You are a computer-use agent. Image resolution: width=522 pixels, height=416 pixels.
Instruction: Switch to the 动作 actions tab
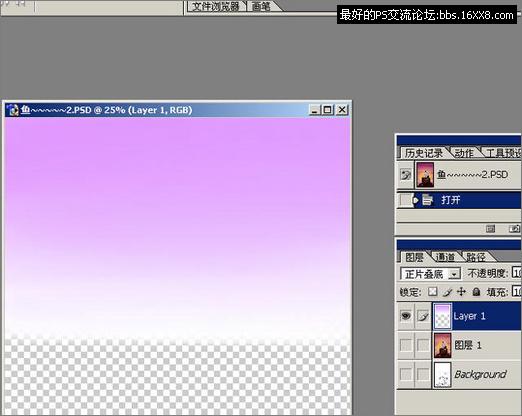pyautogui.click(x=464, y=153)
